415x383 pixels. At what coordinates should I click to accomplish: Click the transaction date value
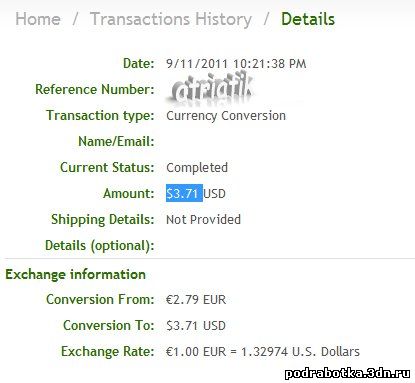(236, 64)
